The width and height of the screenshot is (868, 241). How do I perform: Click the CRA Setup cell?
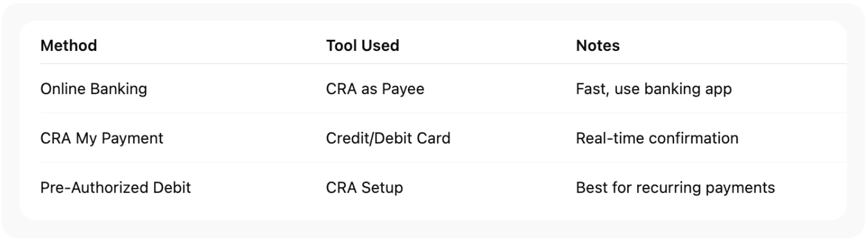pyautogui.click(x=364, y=188)
